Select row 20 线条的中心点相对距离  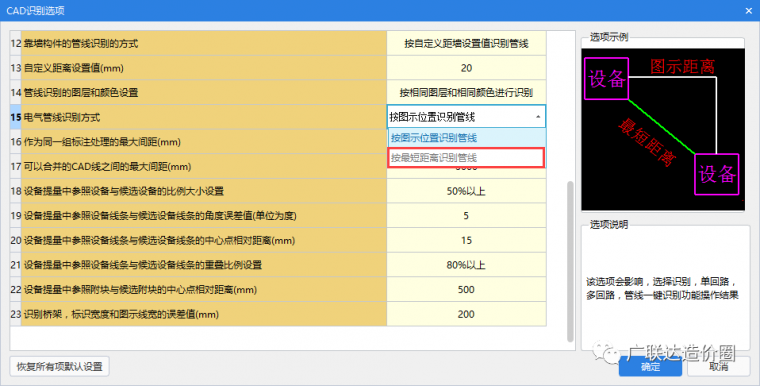tap(204, 241)
